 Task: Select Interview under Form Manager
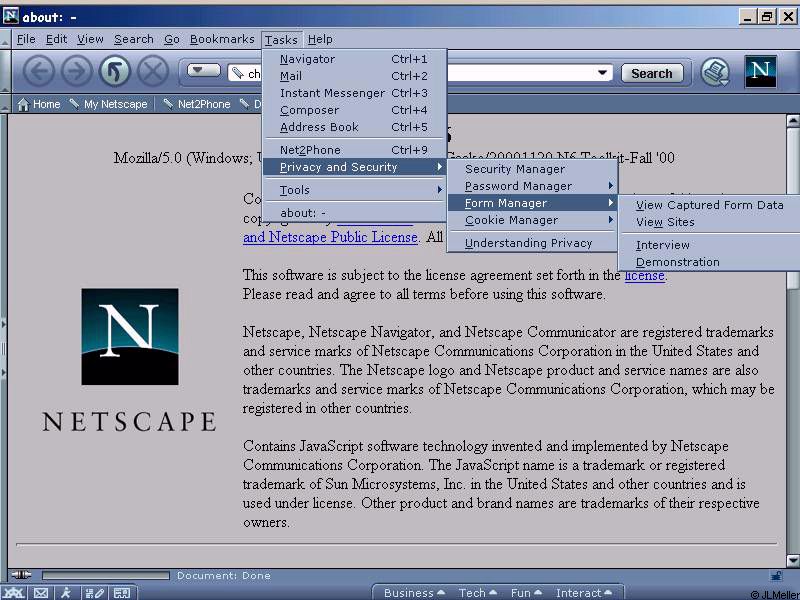click(709, 245)
